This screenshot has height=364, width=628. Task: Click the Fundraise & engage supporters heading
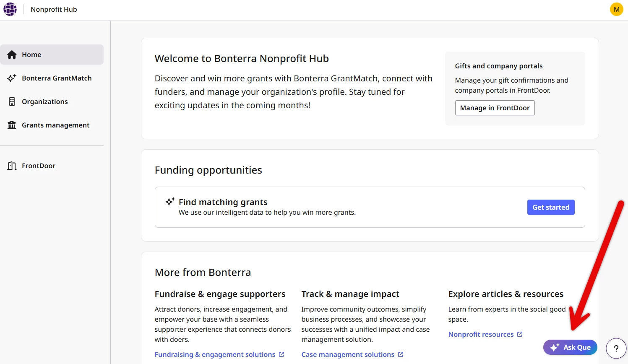pyautogui.click(x=220, y=294)
